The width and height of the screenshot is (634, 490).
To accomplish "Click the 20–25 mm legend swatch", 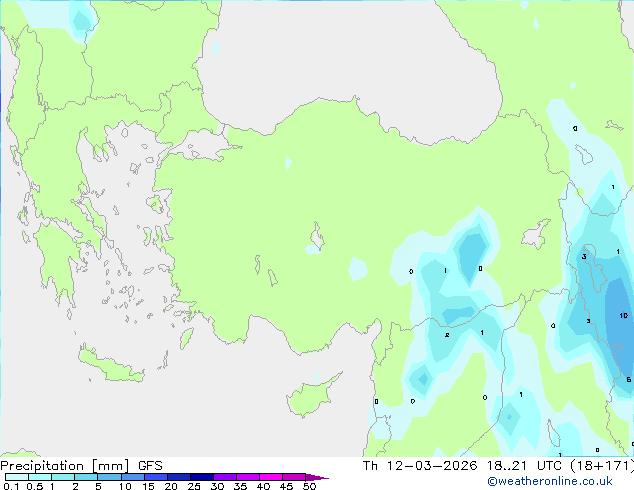I will coord(179,477).
